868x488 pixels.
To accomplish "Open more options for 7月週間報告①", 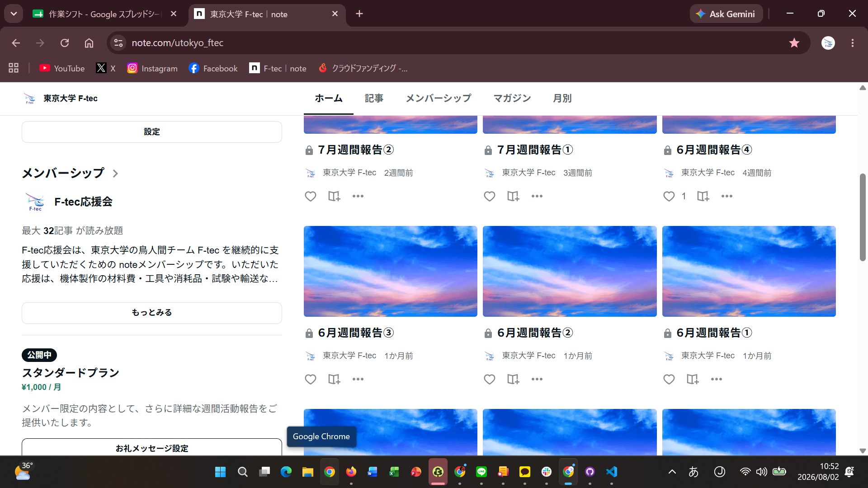I will tap(537, 196).
